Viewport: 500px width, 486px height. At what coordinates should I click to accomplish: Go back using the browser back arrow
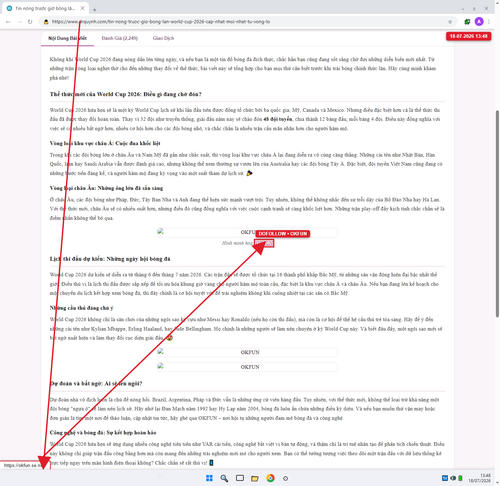coord(8,22)
